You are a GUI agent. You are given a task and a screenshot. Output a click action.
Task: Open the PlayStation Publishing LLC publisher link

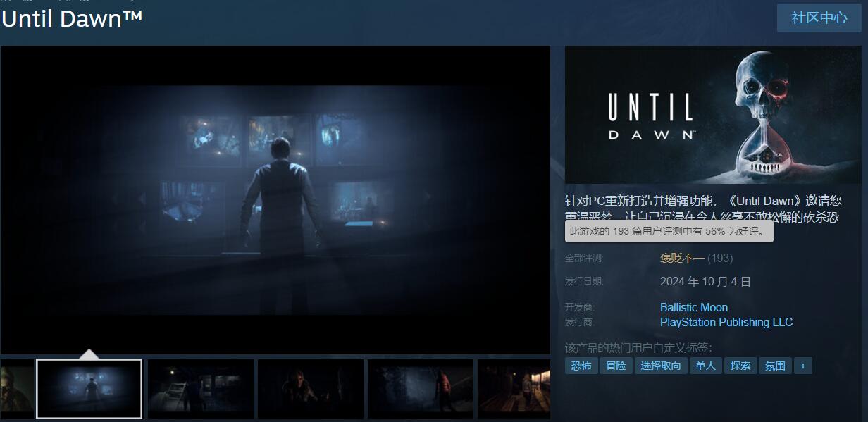(x=726, y=322)
